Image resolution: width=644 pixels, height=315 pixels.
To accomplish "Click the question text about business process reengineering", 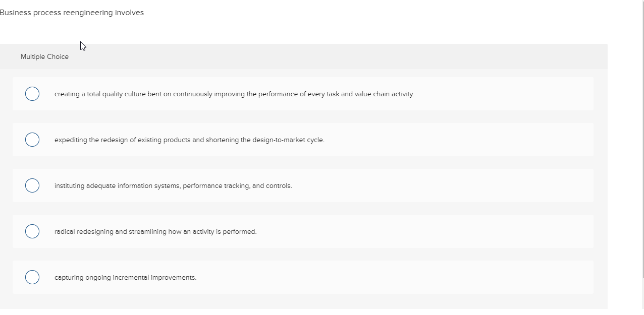I will [x=72, y=12].
